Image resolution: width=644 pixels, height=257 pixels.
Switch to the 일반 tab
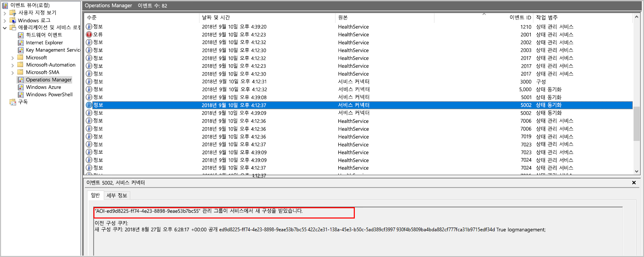(x=95, y=195)
